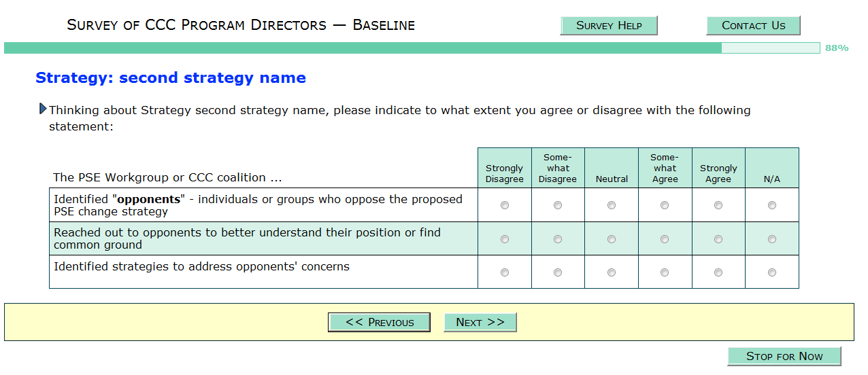
Task: Click the Strongly Agree column header
Action: click(x=718, y=173)
